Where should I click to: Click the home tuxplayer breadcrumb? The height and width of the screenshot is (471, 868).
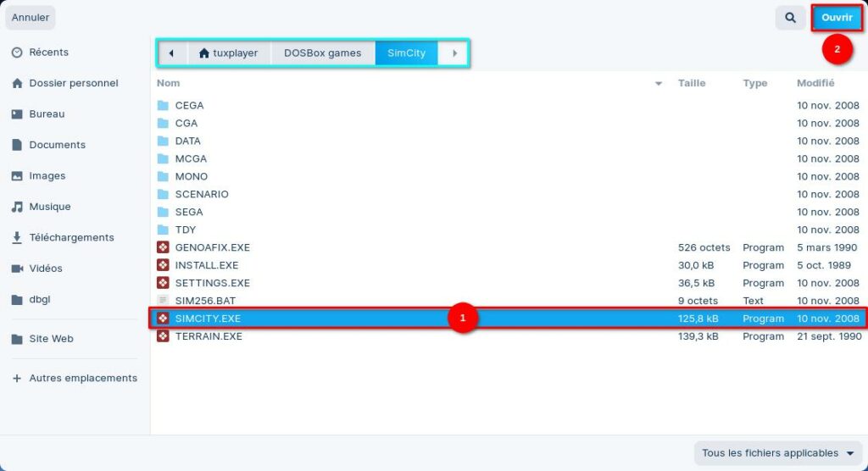[228, 53]
